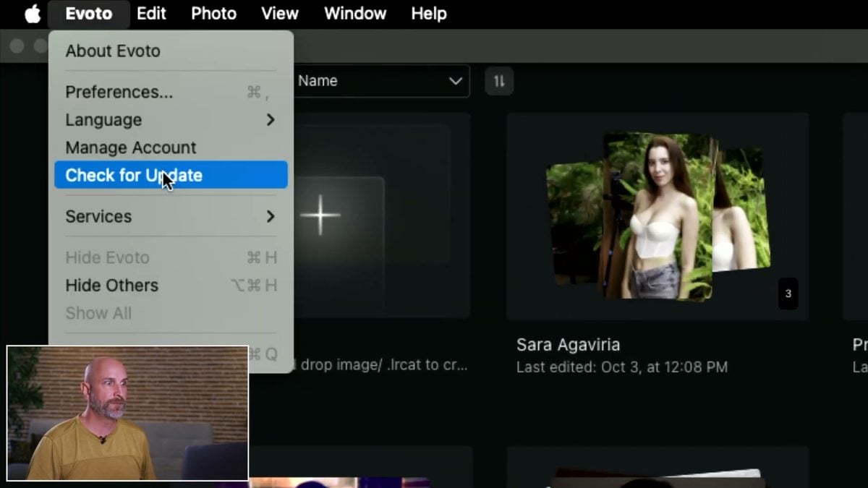Image resolution: width=868 pixels, height=488 pixels.
Task: Open the Name sort dropdown
Action: 380,81
